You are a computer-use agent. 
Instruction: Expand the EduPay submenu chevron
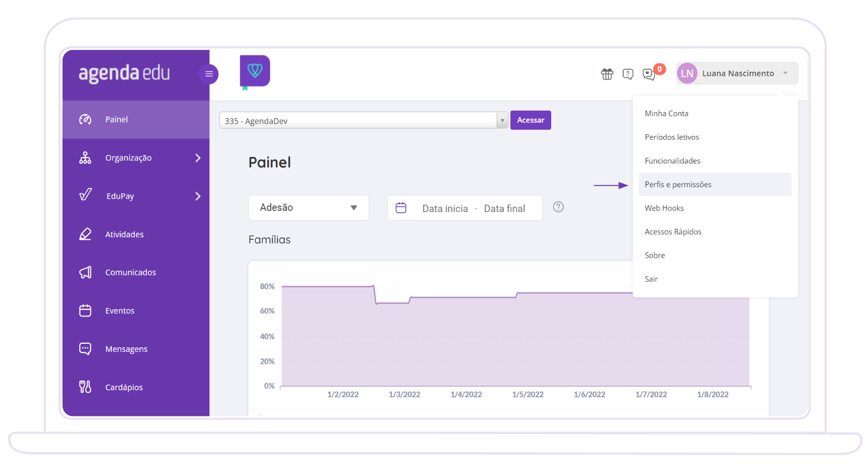(x=198, y=196)
